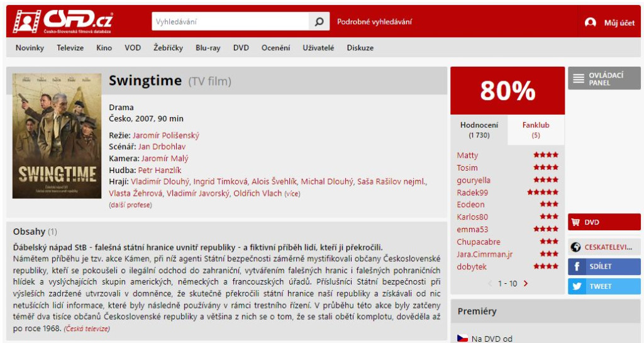Open Můj účet account menu

(x=619, y=23)
